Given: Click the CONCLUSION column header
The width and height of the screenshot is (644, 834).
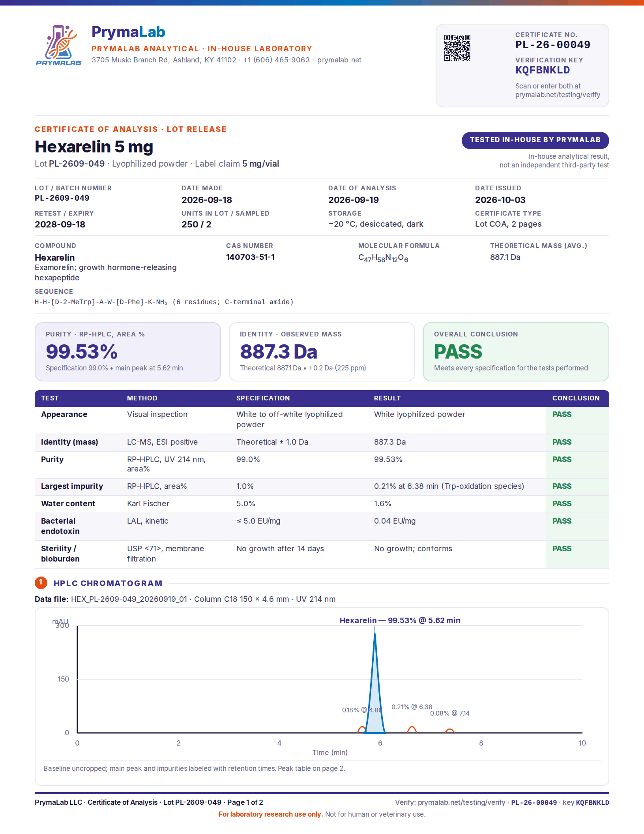Looking at the screenshot, I should click(x=576, y=398).
